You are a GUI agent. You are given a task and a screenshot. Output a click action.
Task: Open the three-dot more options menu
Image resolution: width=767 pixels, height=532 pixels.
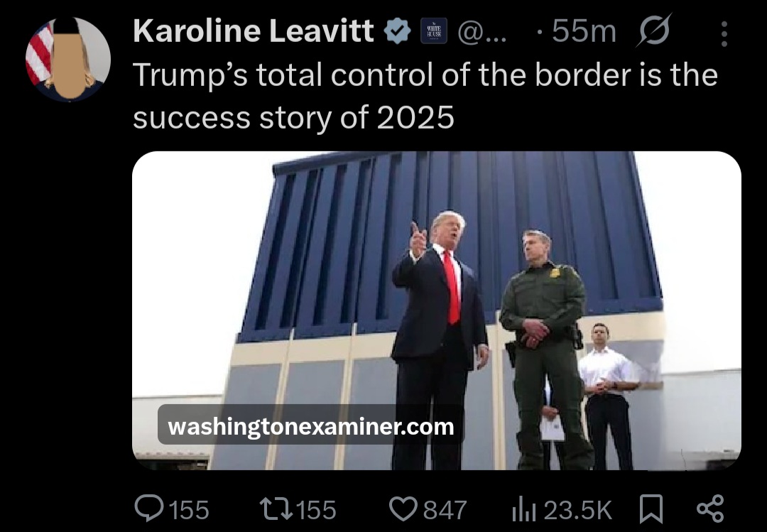(x=724, y=33)
